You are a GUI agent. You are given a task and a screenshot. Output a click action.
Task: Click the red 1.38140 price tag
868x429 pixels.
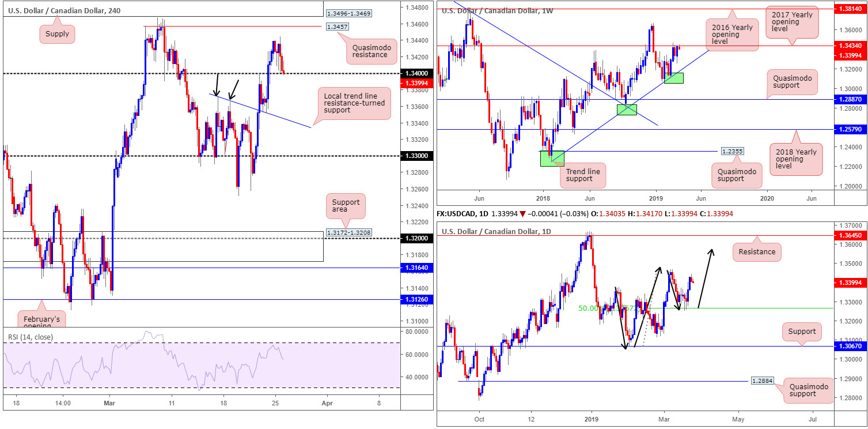point(850,9)
